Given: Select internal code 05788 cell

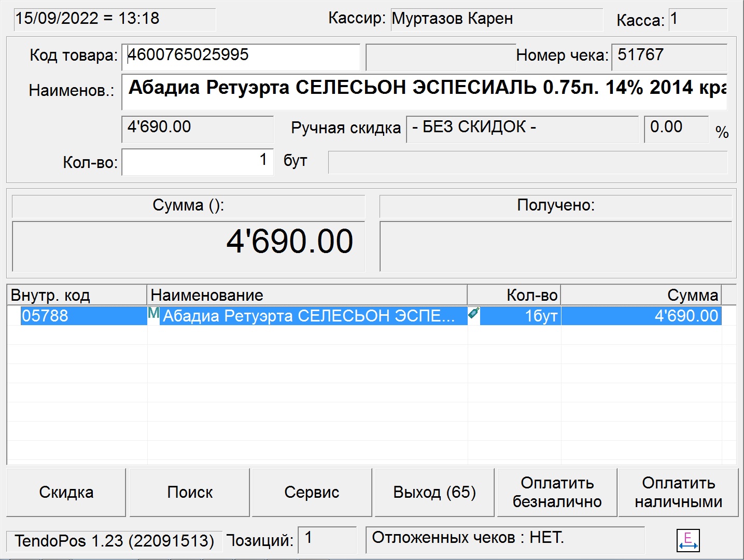Looking at the screenshot, I should tap(83, 316).
